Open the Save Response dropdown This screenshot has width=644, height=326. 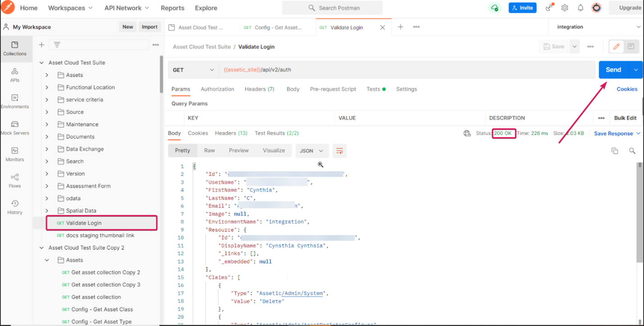(x=617, y=133)
